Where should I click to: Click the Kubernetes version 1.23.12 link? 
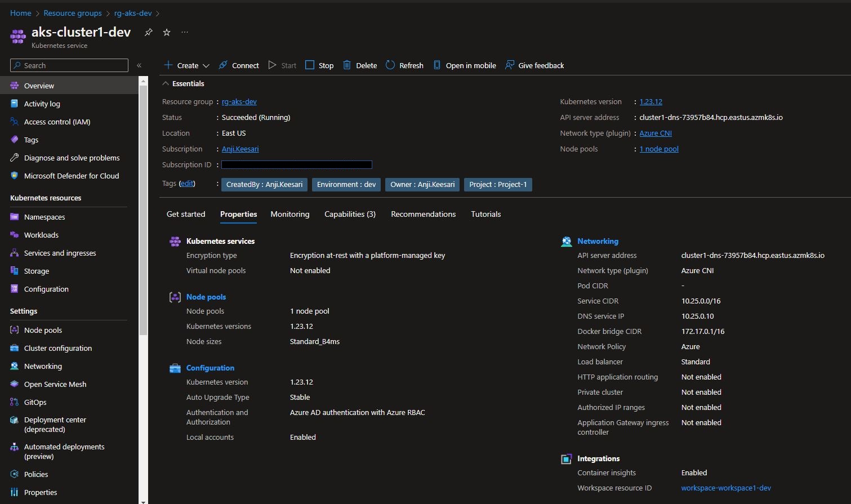[651, 102]
